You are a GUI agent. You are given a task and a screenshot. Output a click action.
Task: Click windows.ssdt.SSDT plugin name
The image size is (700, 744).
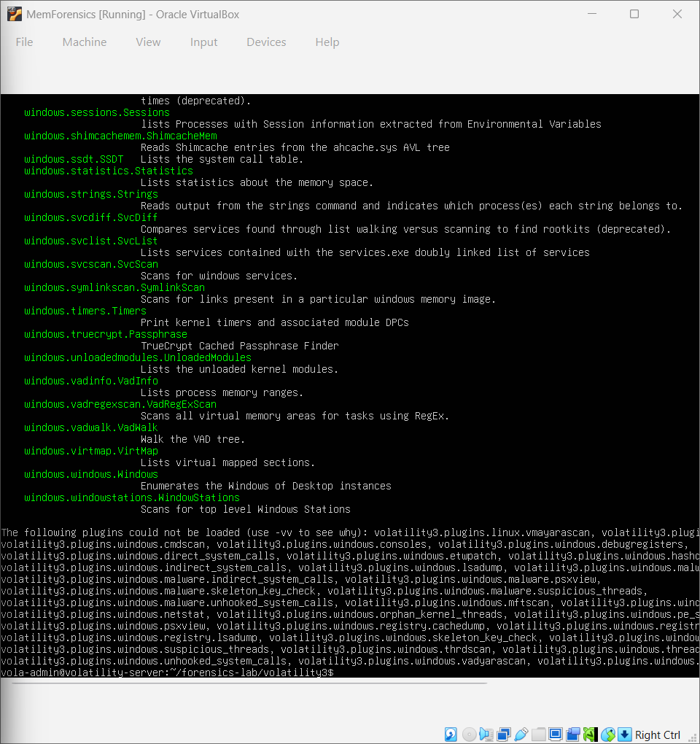(74, 159)
